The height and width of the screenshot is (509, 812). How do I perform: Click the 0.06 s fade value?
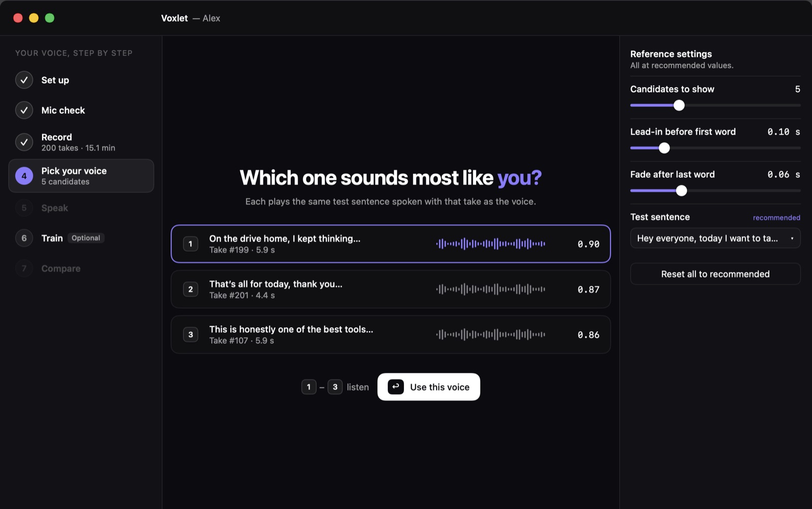(784, 175)
